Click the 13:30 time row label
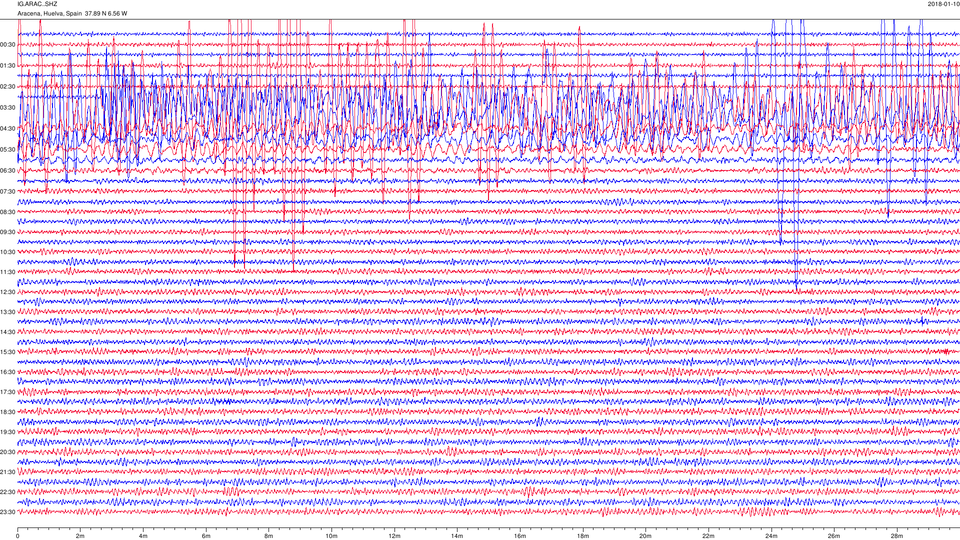Image resolution: width=960 pixels, height=540 pixels. 7,312
